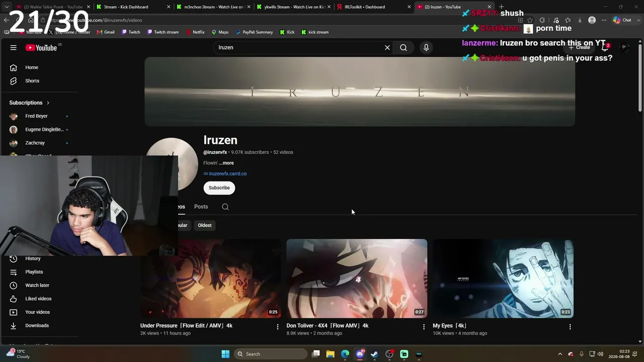Image resolution: width=644 pixels, height=362 pixels.
Task: Open browser extensions puzzle icon
Action: click(542, 20)
